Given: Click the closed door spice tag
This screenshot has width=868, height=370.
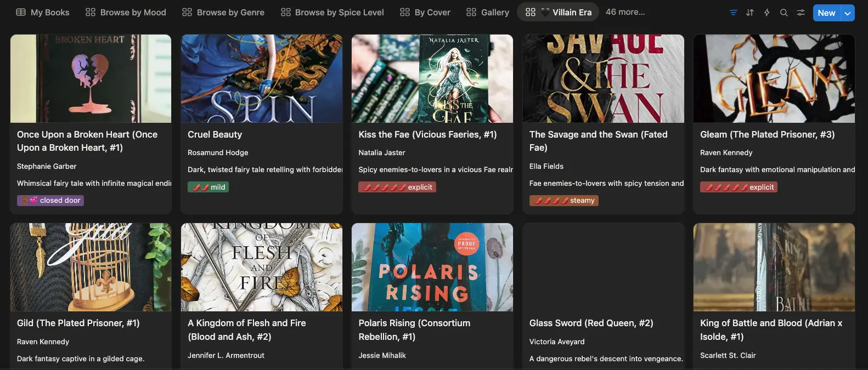Looking at the screenshot, I should 50,200.
